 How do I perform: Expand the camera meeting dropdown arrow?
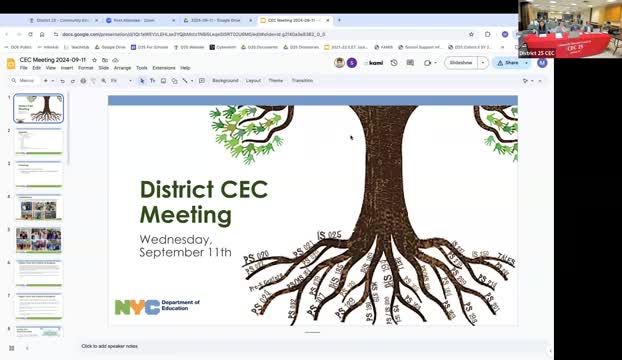436,63
